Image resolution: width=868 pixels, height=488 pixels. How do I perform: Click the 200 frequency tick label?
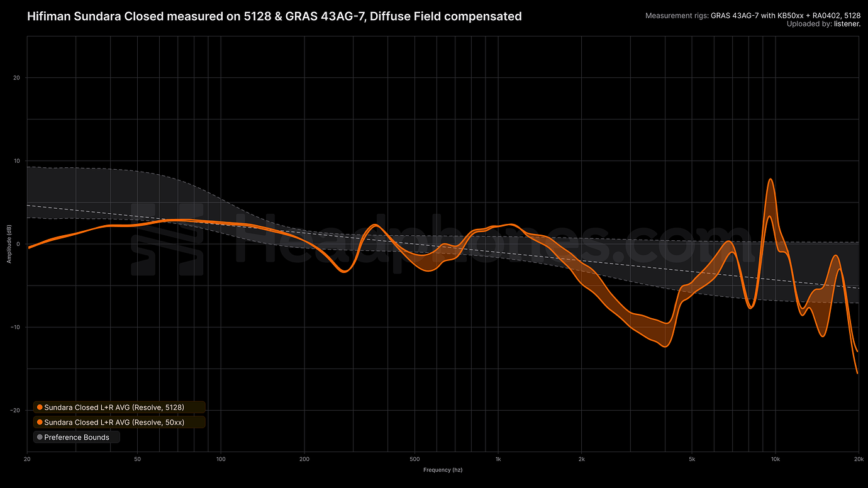pos(304,459)
